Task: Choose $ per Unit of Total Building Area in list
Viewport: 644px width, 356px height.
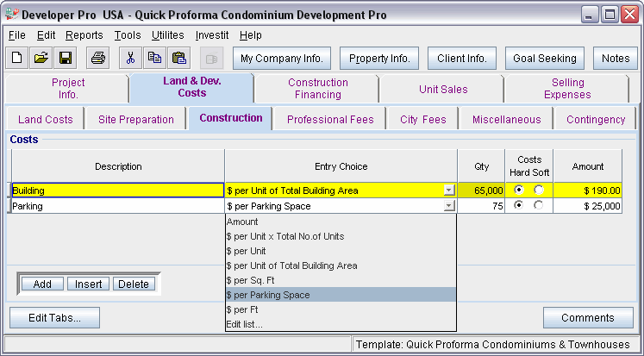Action: 341,265
